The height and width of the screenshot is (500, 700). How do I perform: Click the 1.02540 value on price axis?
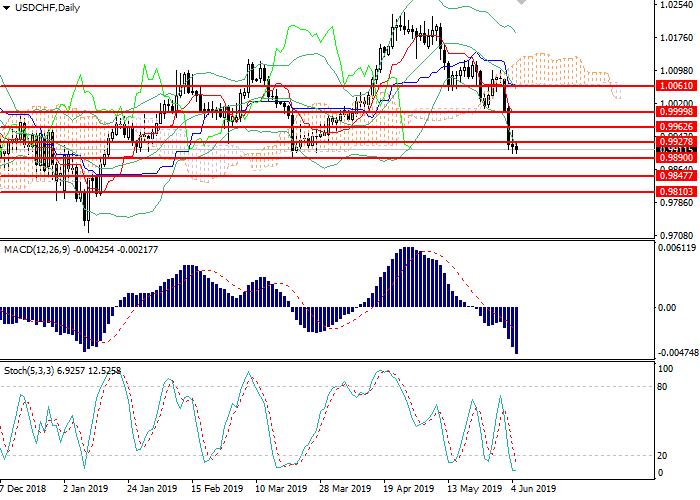point(676,6)
